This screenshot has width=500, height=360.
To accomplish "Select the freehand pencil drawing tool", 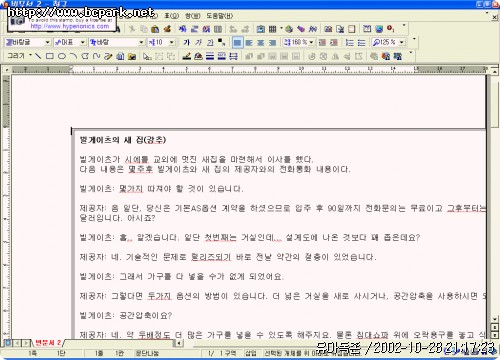I will click(108, 56).
